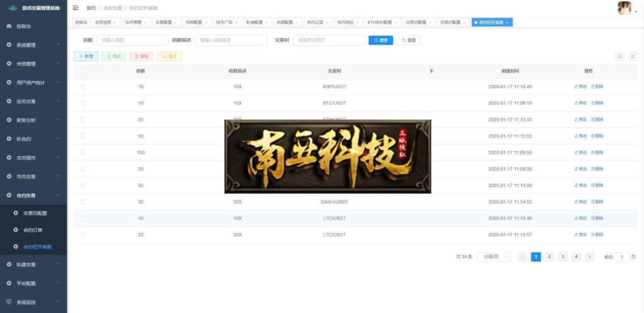644x313 pixels.
Task: Check the row created at 11:09:50
Action: 83,152
